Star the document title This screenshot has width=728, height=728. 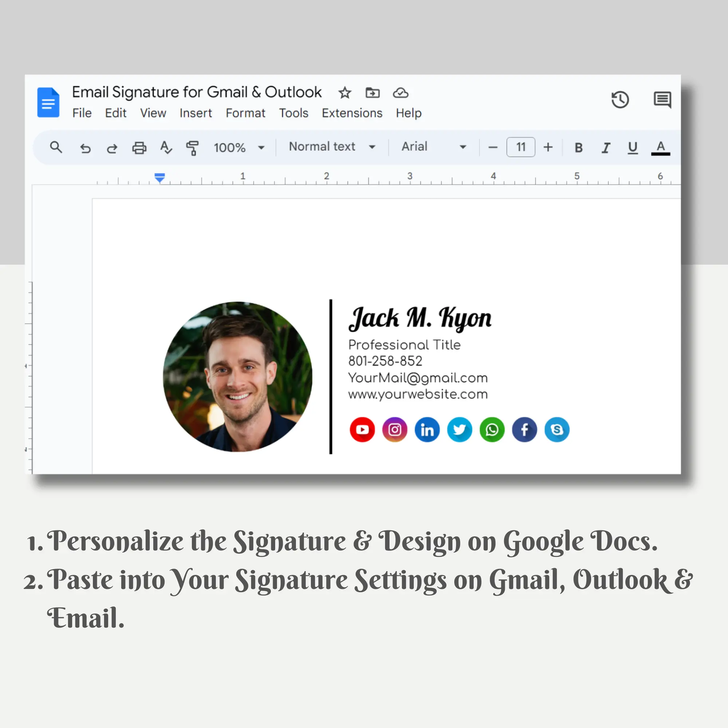tap(345, 93)
